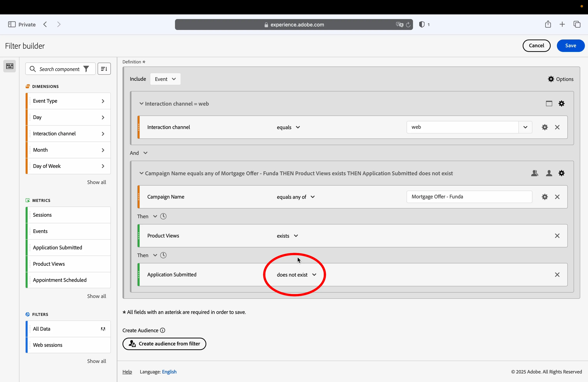Image resolution: width=588 pixels, height=382 pixels.
Task: Reload the page from address bar
Action: point(408,25)
